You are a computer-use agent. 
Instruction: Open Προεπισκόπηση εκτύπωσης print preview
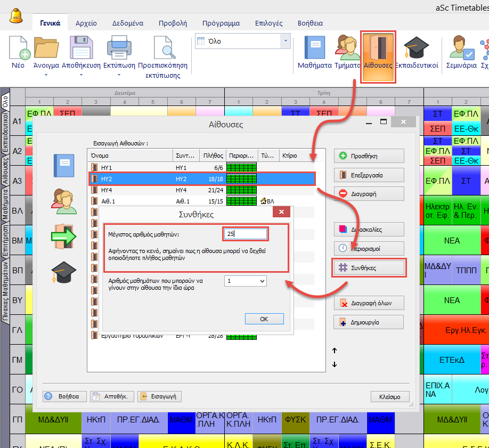pos(162,48)
